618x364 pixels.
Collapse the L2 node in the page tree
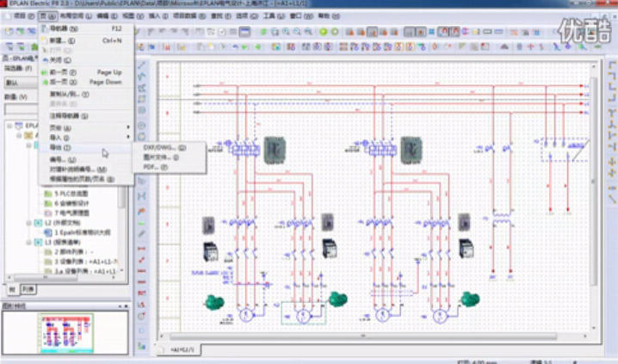[29, 223]
